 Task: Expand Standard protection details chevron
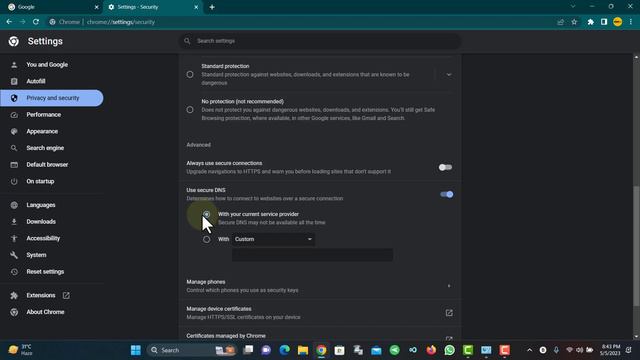coord(449,75)
